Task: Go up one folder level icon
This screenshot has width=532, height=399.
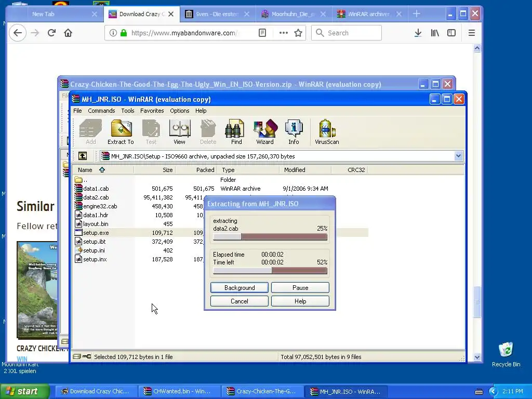Action: coord(83,156)
